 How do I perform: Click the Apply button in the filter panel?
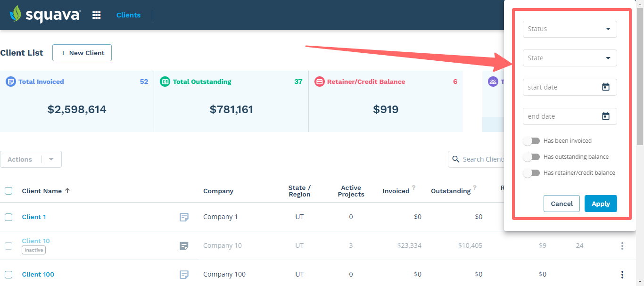coord(601,203)
